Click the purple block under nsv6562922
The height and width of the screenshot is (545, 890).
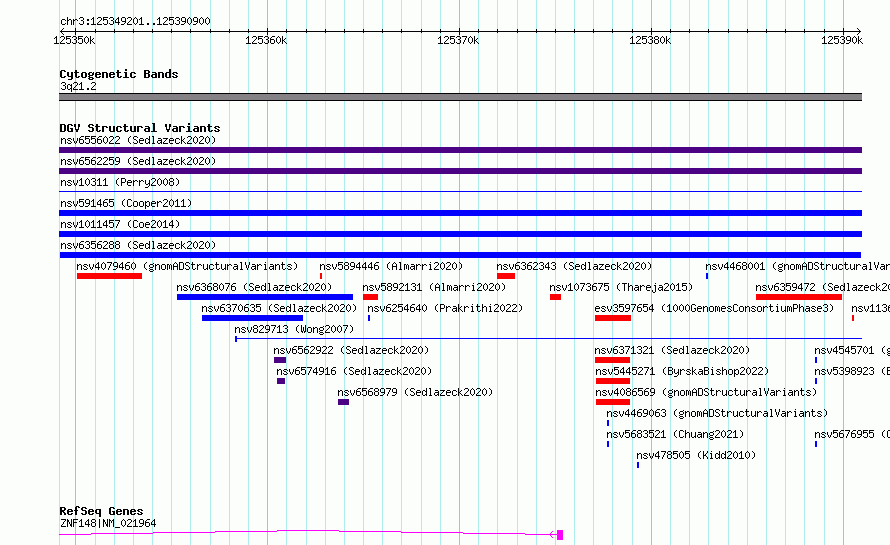click(x=280, y=360)
